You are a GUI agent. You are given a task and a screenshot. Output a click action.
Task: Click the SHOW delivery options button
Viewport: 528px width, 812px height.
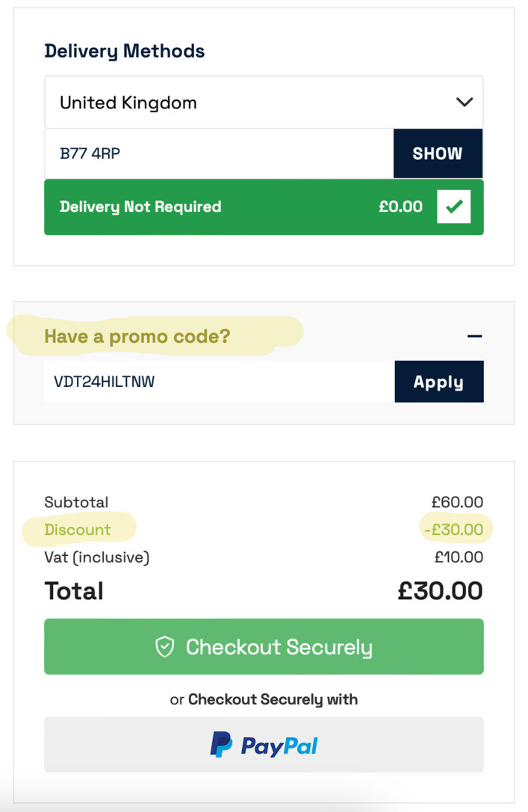click(x=438, y=153)
